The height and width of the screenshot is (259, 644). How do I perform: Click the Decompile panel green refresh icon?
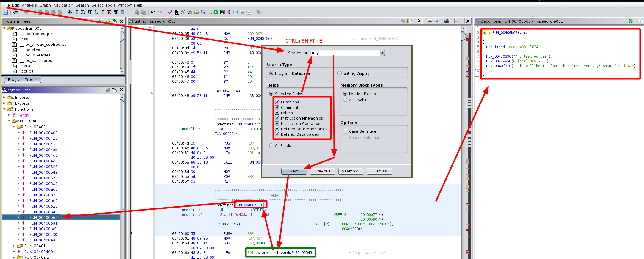[x=631, y=21]
